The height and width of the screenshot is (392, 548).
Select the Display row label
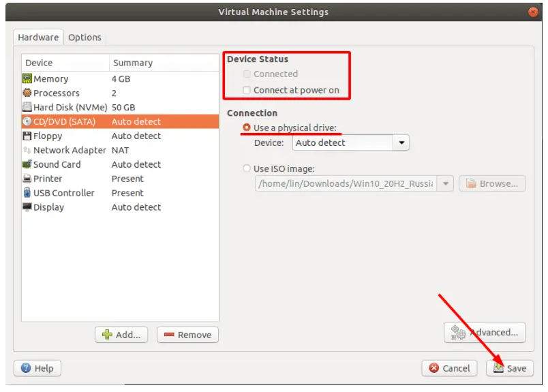click(x=48, y=207)
